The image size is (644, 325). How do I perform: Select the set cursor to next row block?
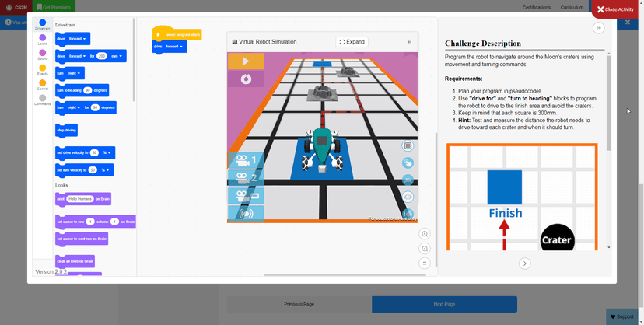82,239
